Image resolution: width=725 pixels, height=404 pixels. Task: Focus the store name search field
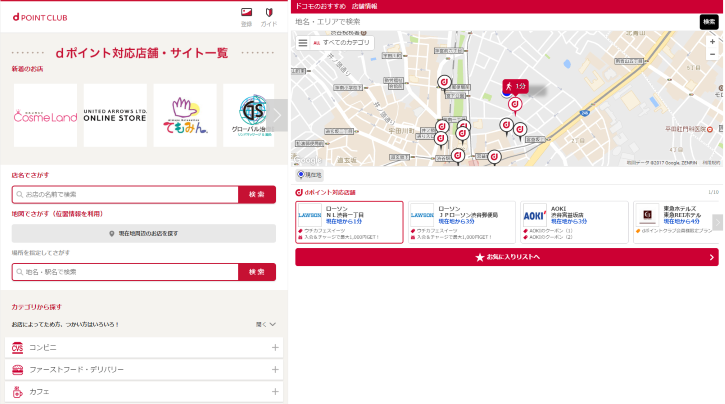point(125,195)
